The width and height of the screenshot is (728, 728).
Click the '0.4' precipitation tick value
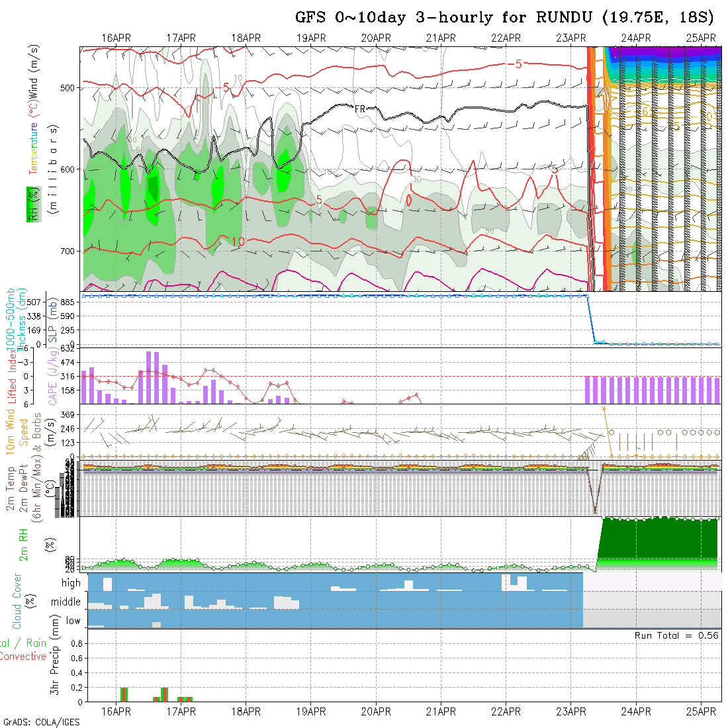[x=77, y=673]
